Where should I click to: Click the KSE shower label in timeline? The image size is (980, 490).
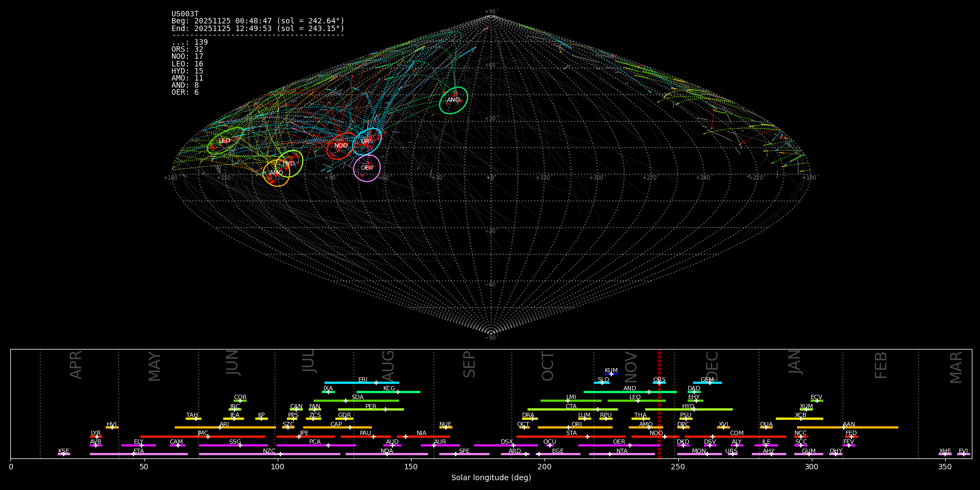(64, 451)
